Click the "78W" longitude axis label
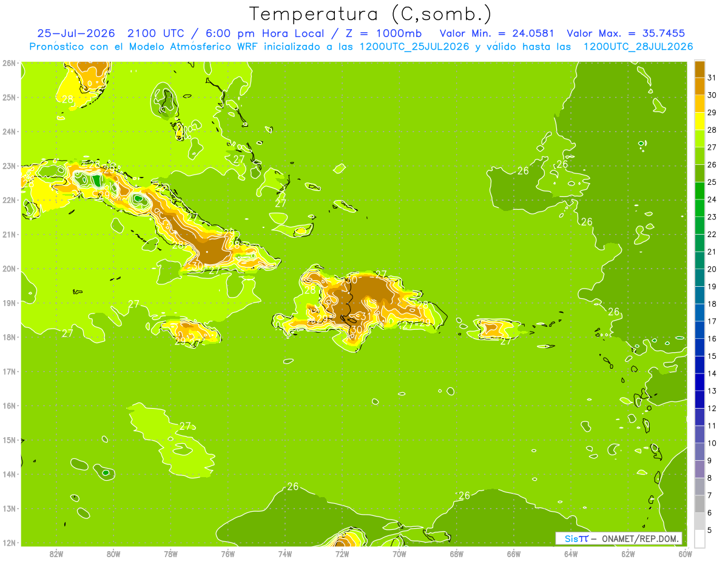The image size is (728, 562). [x=170, y=554]
